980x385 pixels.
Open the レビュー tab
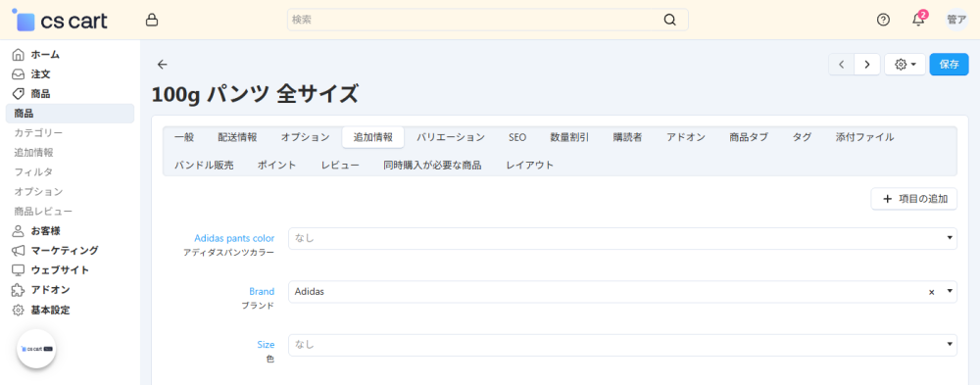(340, 165)
